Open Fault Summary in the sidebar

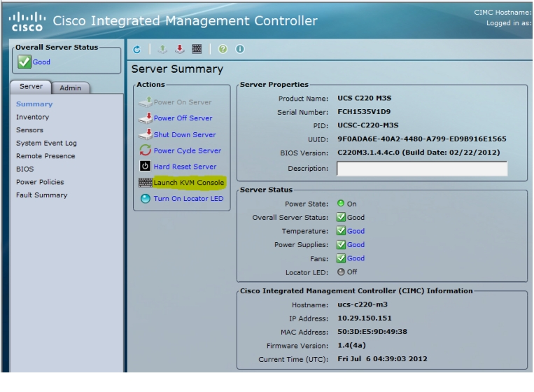click(x=42, y=195)
